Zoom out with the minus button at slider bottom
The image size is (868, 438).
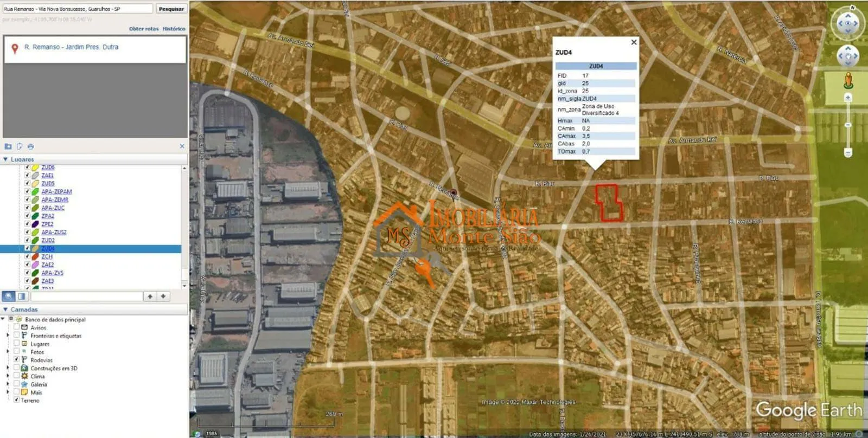tap(848, 153)
